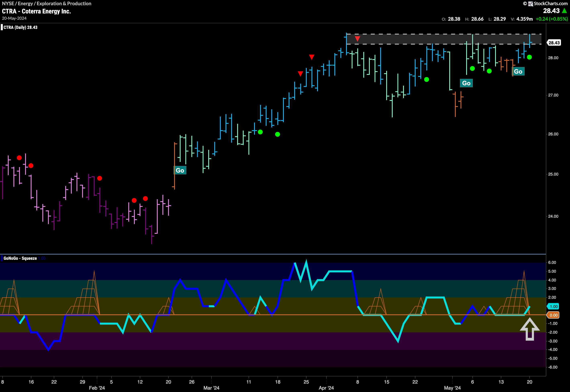Click the red triangle above the March 26 bar
Image resolution: width=570 pixels, height=392 pixels.
point(312,57)
